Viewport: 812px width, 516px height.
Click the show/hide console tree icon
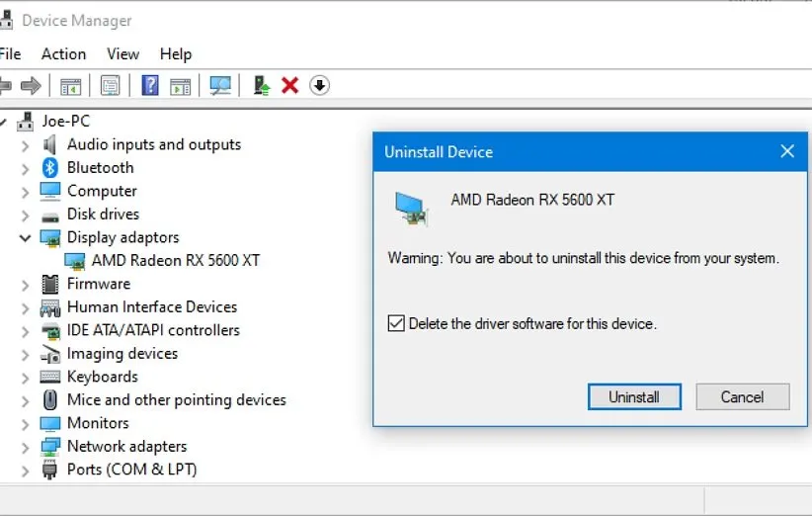click(x=71, y=86)
